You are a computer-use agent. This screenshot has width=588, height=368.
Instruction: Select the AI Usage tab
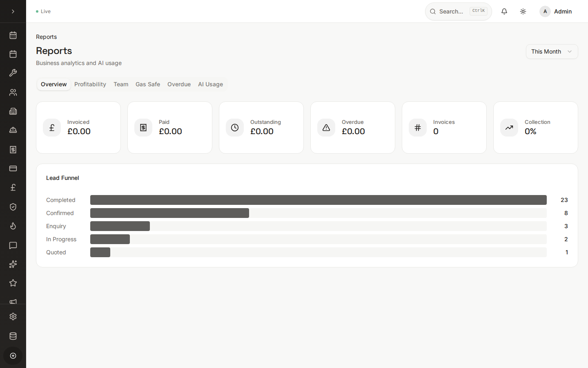[210, 84]
